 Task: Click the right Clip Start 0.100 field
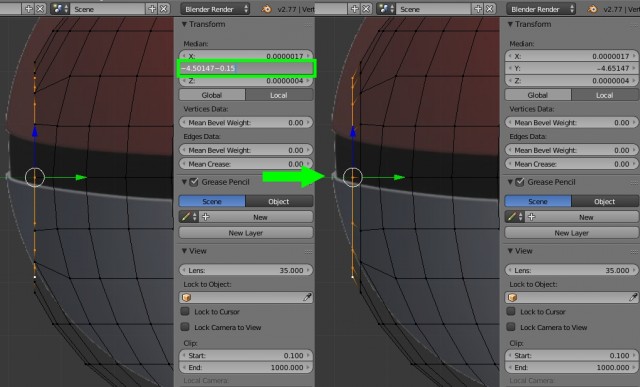click(x=572, y=356)
